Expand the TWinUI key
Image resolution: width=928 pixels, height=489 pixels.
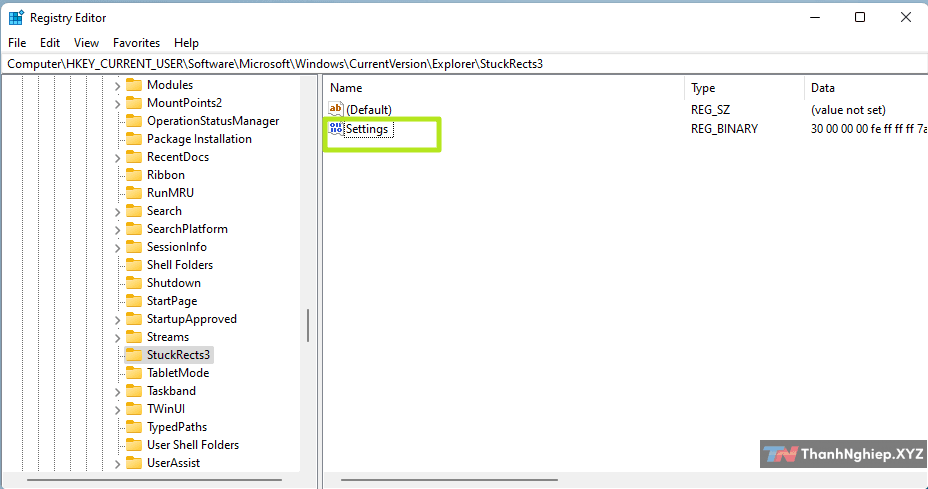pyautogui.click(x=117, y=410)
